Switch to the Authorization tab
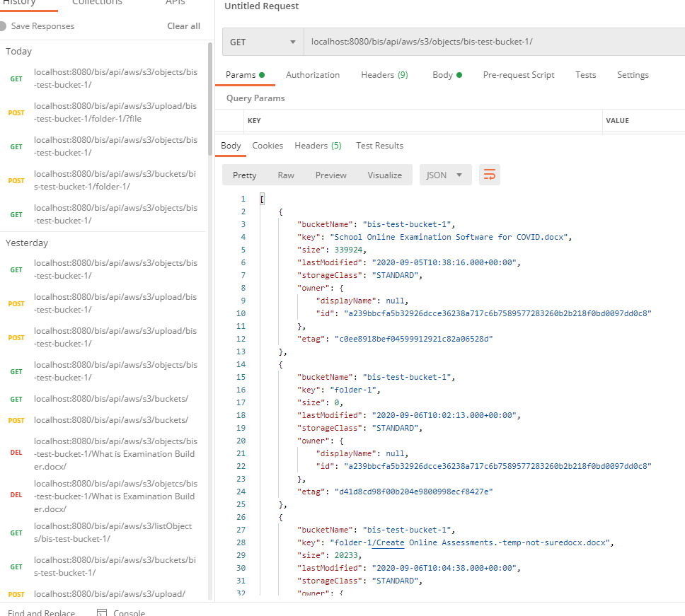 (x=312, y=74)
